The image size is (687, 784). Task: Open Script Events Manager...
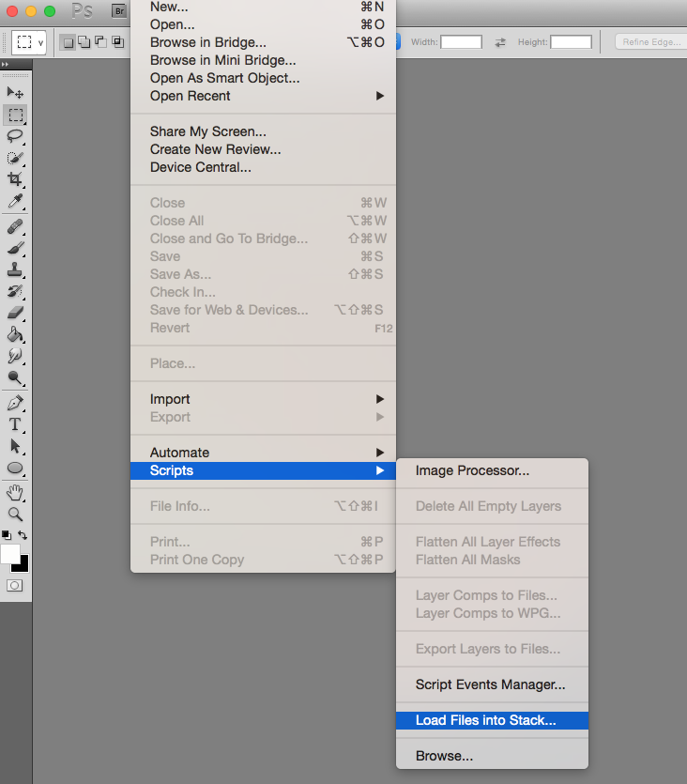(492, 684)
